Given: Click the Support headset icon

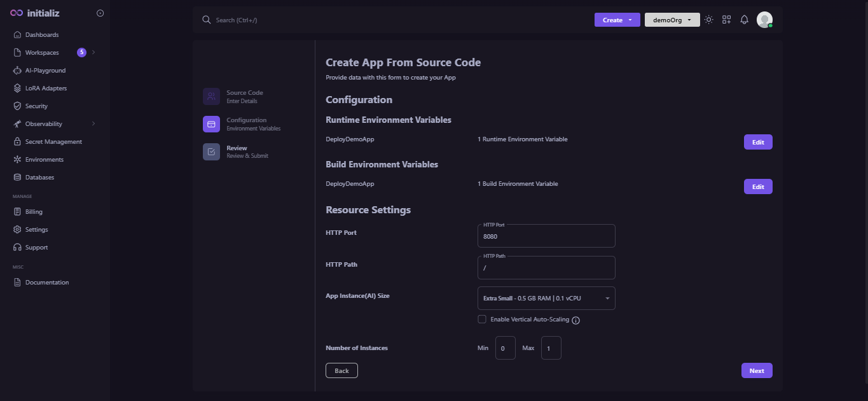Looking at the screenshot, I should pos(18,248).
